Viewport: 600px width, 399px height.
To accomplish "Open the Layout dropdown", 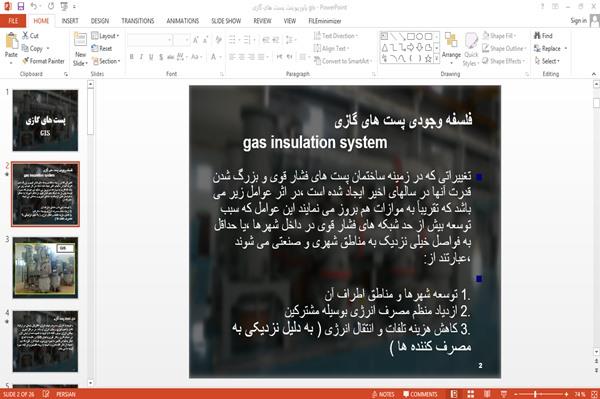I will click(105, 36).
